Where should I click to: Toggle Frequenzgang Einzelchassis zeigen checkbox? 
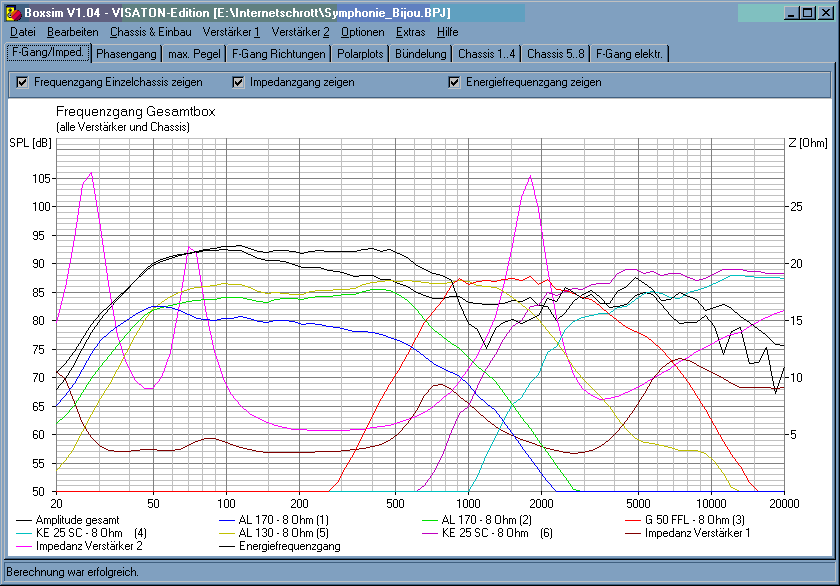(22, 82)
